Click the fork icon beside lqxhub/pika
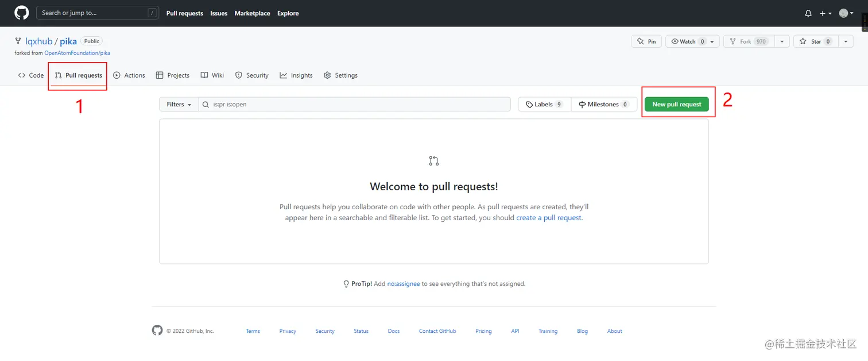Screen dimensions: 868x361 tap(17, 41)
